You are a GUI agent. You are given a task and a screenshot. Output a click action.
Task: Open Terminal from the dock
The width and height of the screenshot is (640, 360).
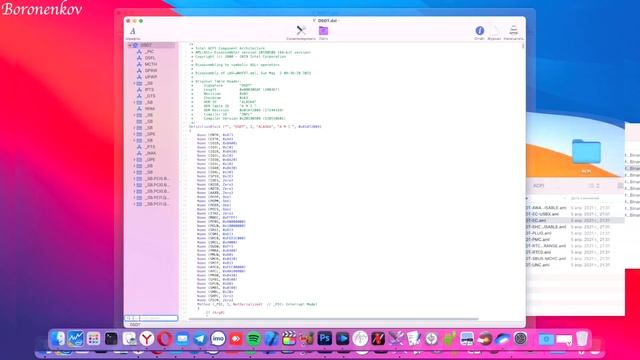[111, 338]
